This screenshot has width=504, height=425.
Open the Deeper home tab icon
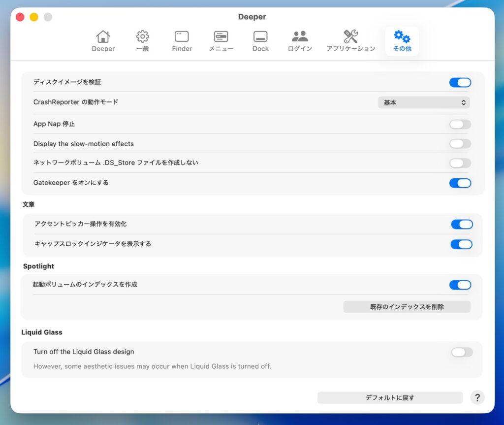103,37
